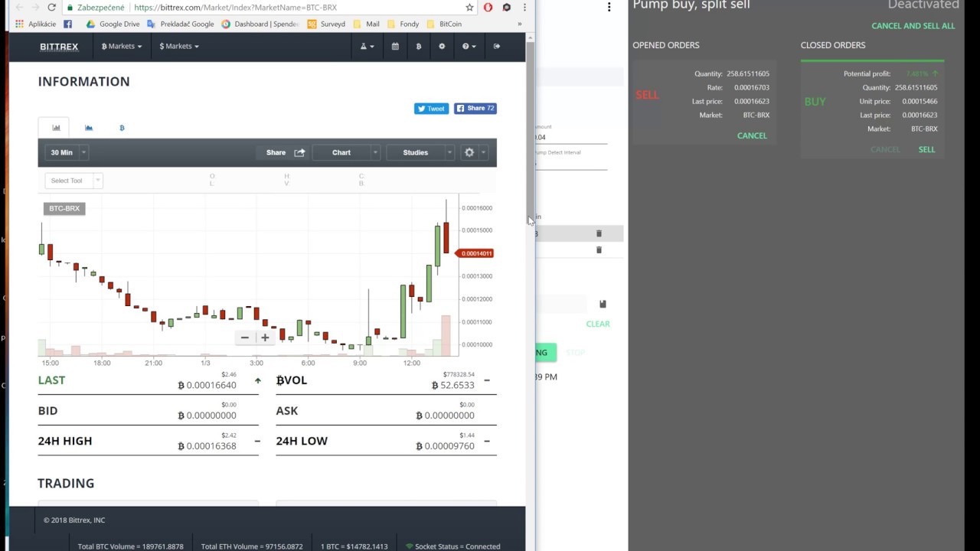Click the BTC-BRX chart label

(64, 208)
